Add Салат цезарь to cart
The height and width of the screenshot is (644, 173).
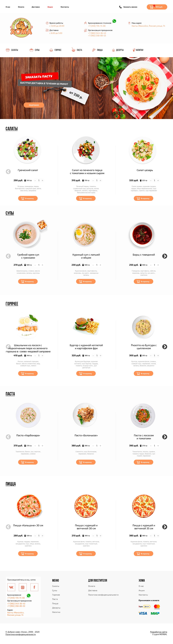point(144,198)
